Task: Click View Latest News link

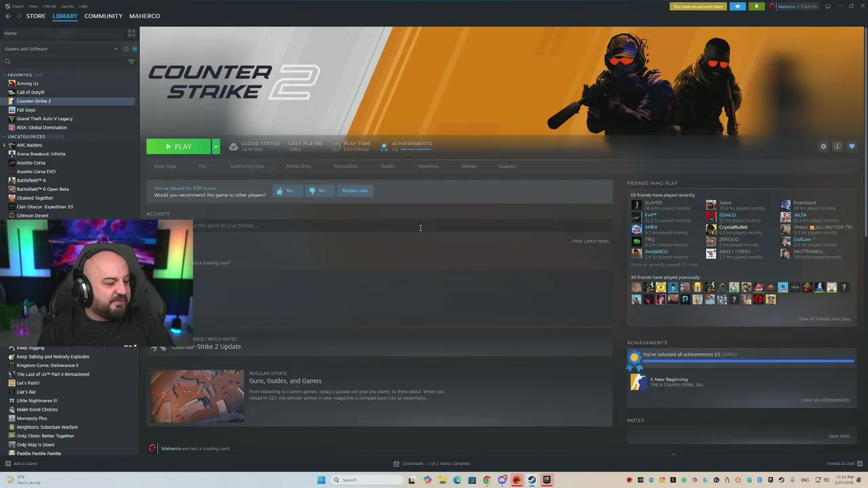Action: [x=590, y=241]
